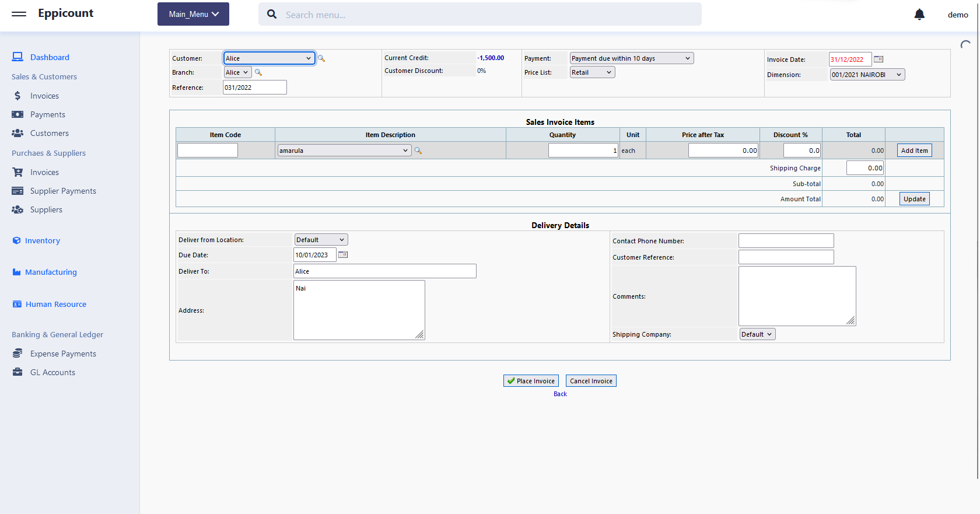
Task: Open branch search icon next to Branch dropdown
Action: 258,72
